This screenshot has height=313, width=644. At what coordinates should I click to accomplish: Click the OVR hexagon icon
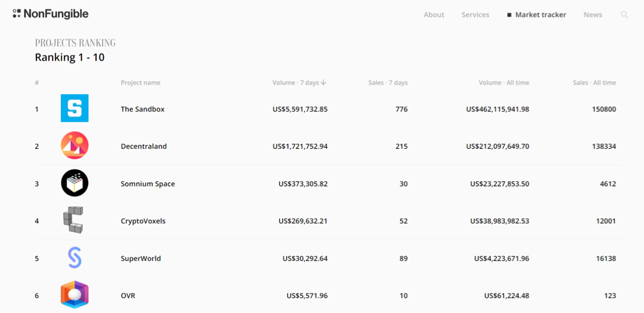coord(75,295)
